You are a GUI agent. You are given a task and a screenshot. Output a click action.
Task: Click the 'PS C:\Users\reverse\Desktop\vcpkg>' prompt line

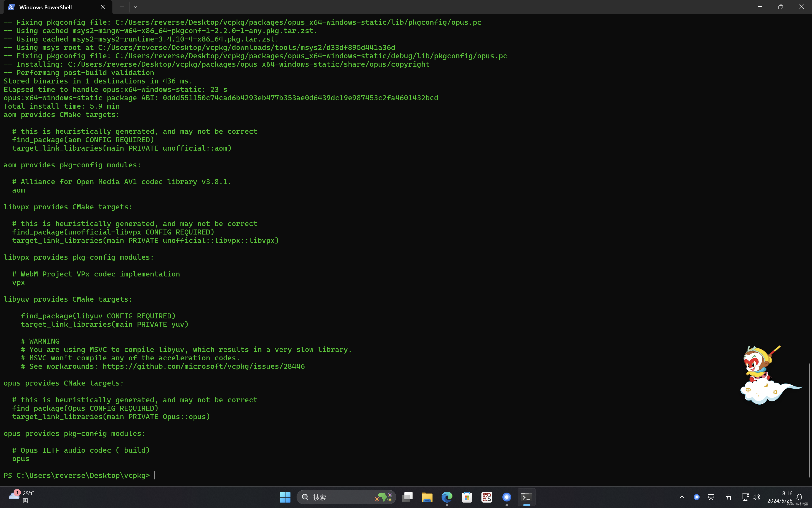click(x=77, y=475)
